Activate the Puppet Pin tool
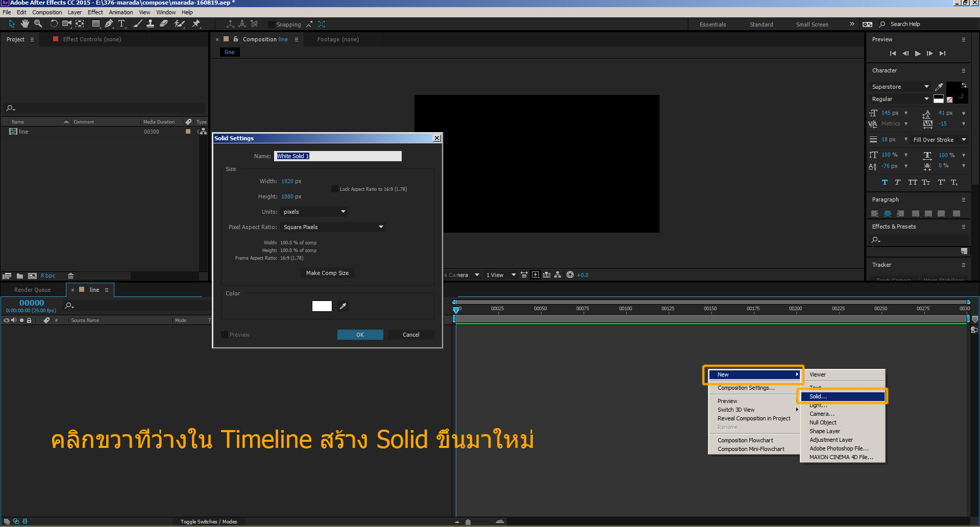 (196, 23)
